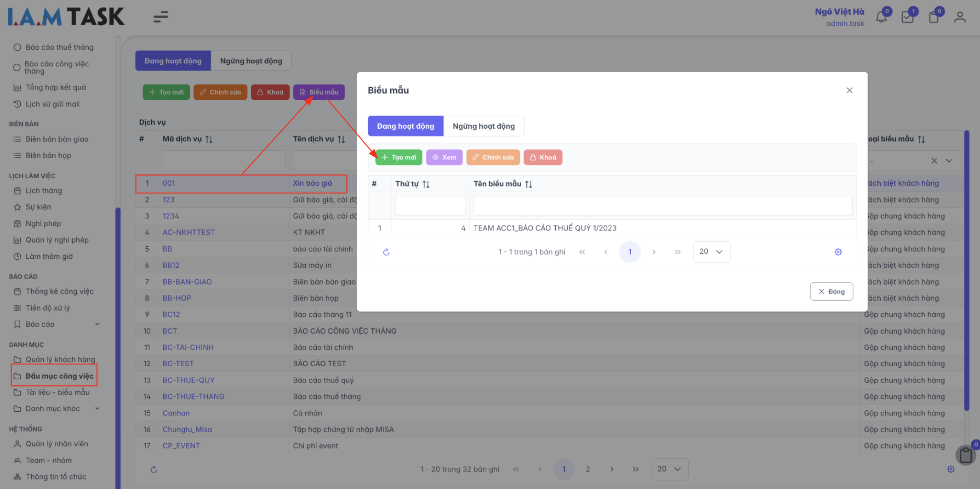
Task: Switch to Ngừng hoạt động tab in dialog
Action: point(484,126)
